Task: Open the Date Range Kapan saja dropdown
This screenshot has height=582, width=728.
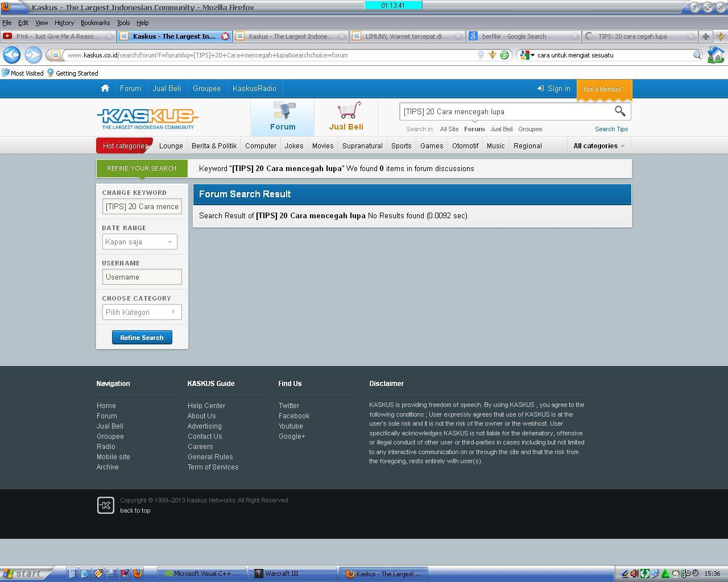Action: pos(139,242)
